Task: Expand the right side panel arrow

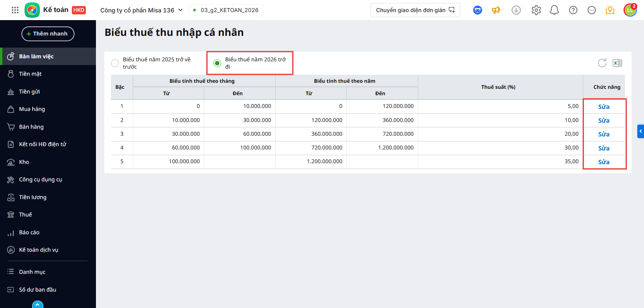Action: 640,131
